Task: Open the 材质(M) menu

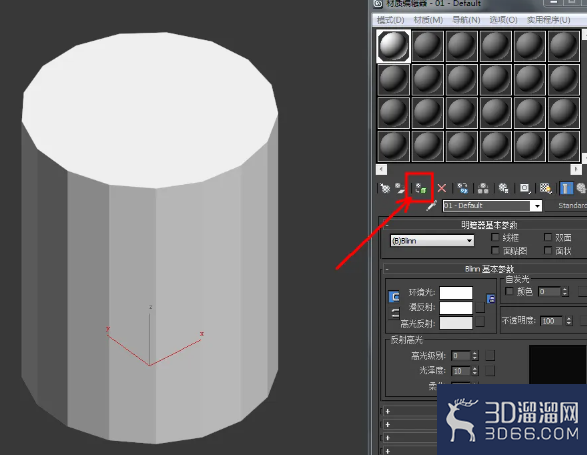Action: point(428,20)
